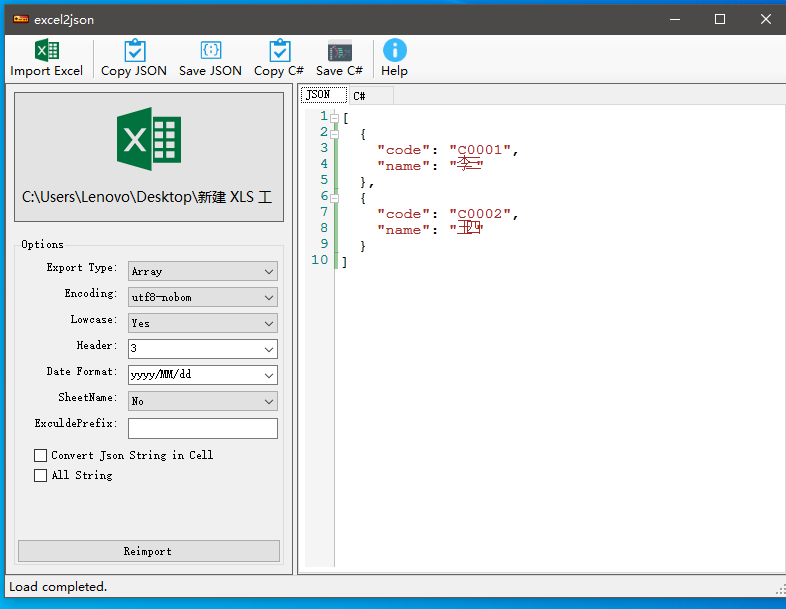
Task: Expand the SheetName dropdown
Action: 203,401
